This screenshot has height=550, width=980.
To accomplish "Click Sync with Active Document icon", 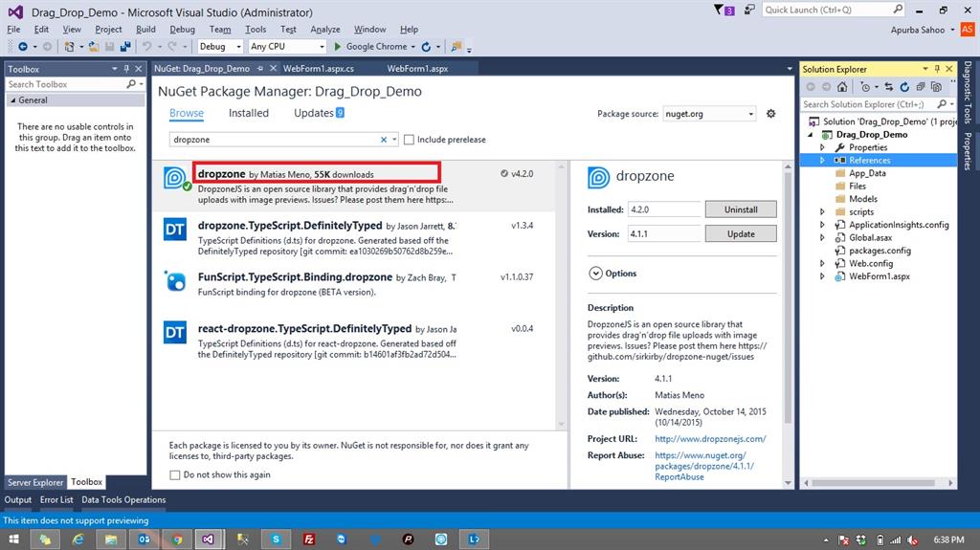I will 889,87.
